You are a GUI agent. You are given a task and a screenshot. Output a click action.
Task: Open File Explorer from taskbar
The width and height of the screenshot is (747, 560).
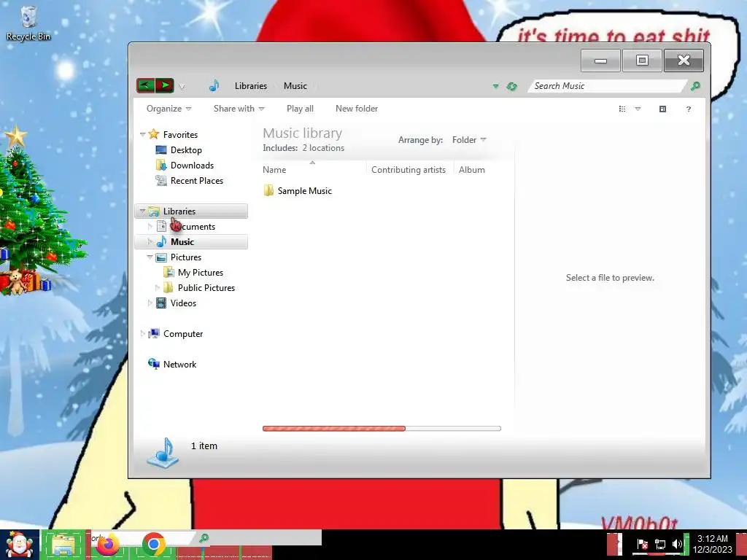63,545
